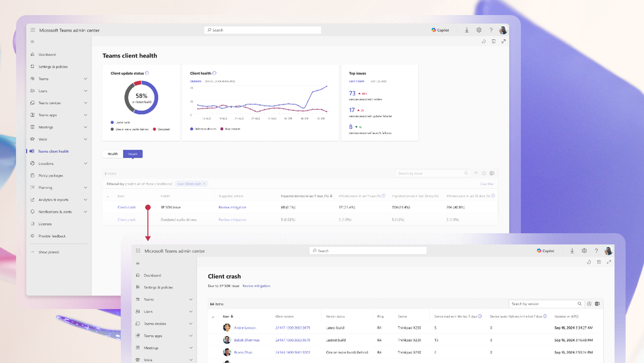Click the search box in the front window header

click(x=367, y=250)
